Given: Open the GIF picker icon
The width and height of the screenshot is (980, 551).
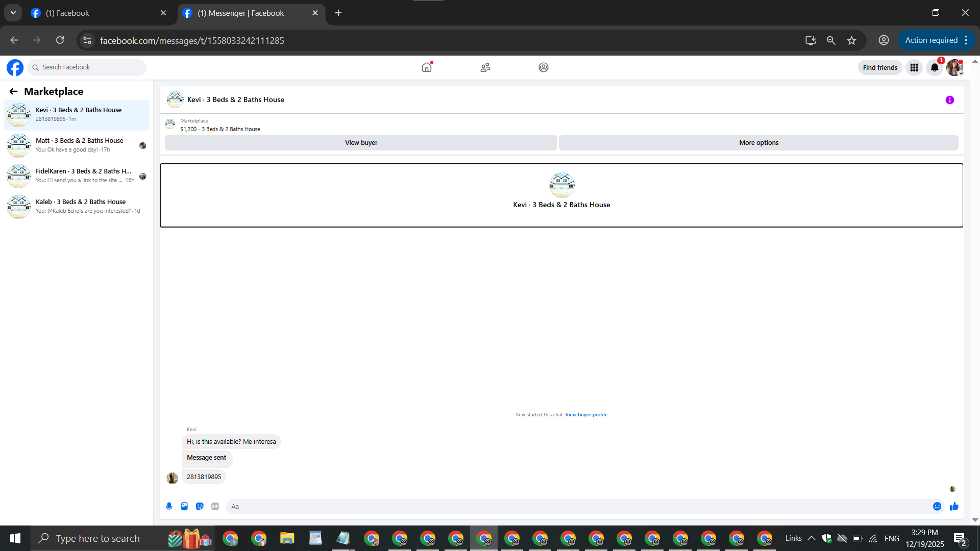Looking at the screenshot, I should coord(215,506).
